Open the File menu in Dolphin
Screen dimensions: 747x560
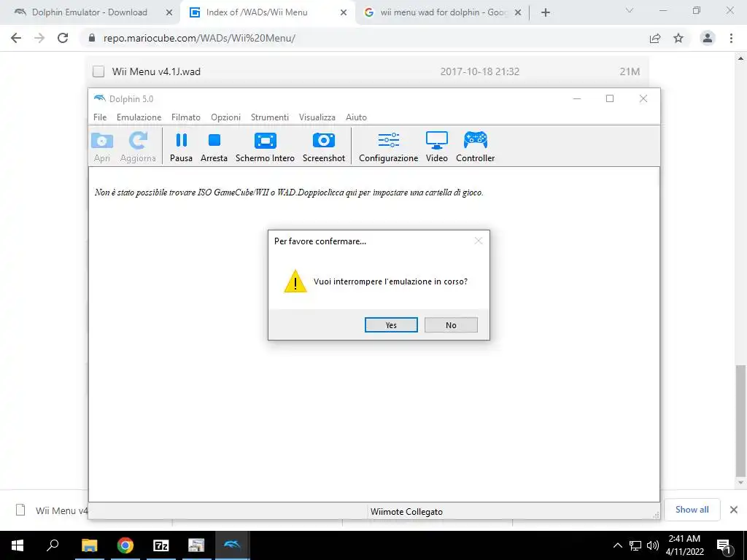coord(100,117)
